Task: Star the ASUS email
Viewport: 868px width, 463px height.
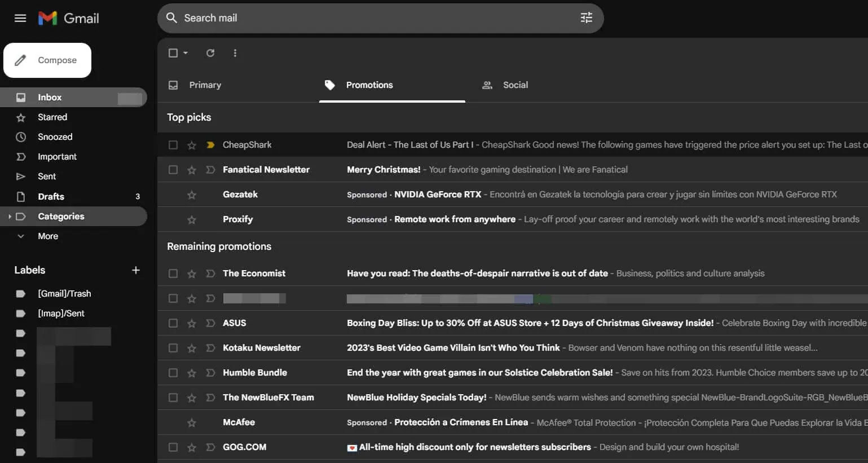Action: (x=192, y=323)
